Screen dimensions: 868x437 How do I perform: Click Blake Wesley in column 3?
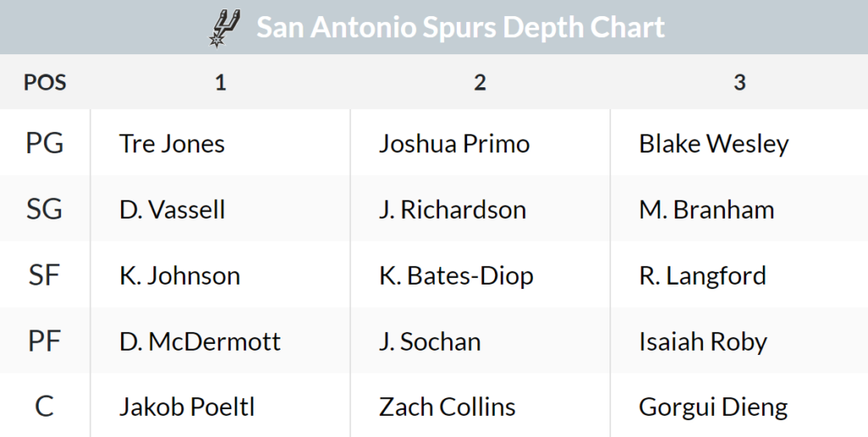pos(714,144)
